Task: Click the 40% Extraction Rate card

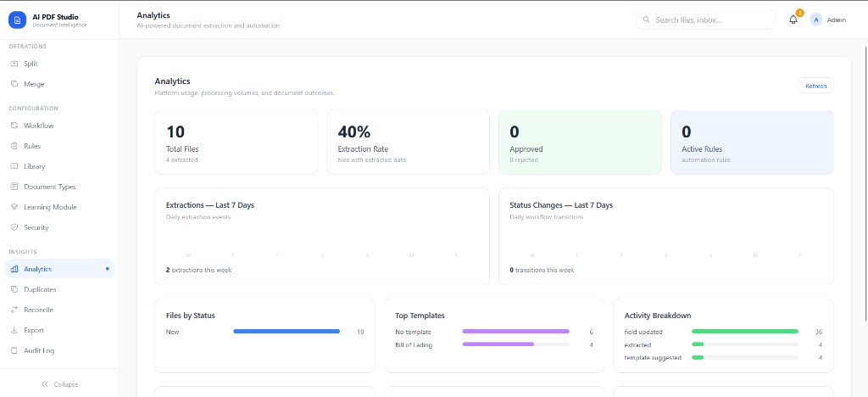Action: 408,143
